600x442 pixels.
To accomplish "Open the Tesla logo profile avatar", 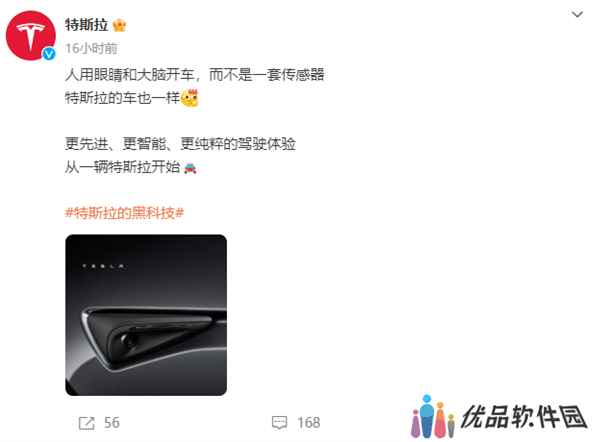I will [x=31, y=36].
